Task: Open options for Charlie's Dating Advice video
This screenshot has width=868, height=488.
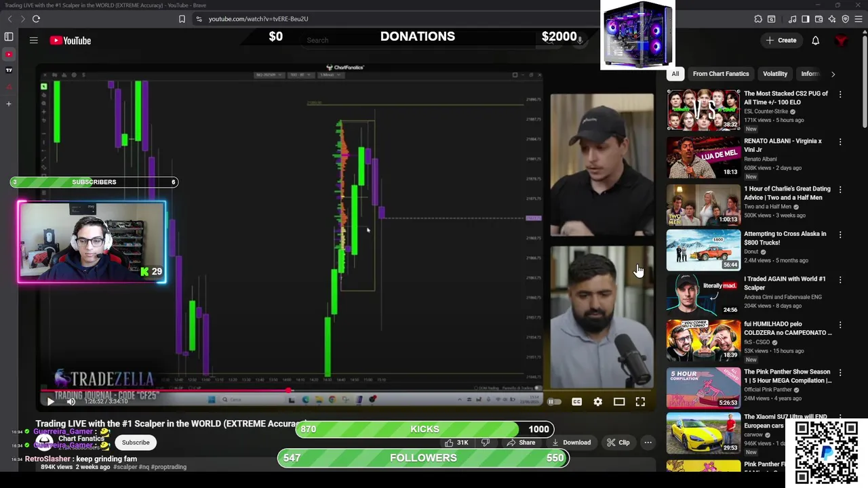Action: 840,190
